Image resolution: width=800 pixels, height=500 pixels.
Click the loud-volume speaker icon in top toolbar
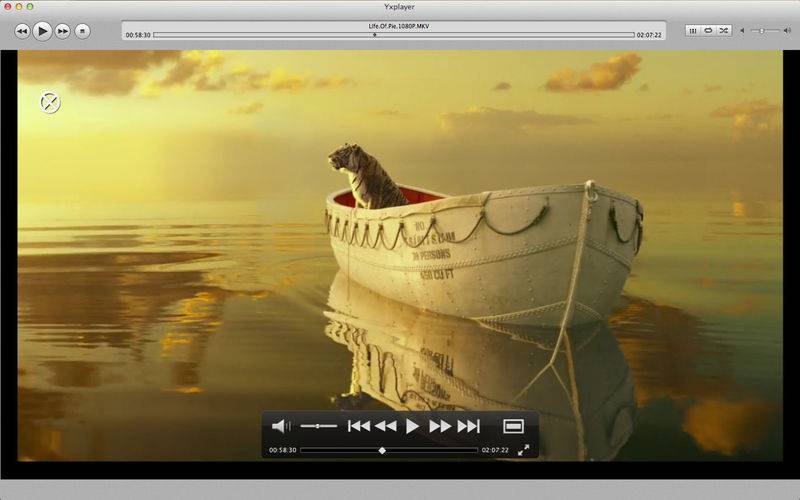click(787, 31)
